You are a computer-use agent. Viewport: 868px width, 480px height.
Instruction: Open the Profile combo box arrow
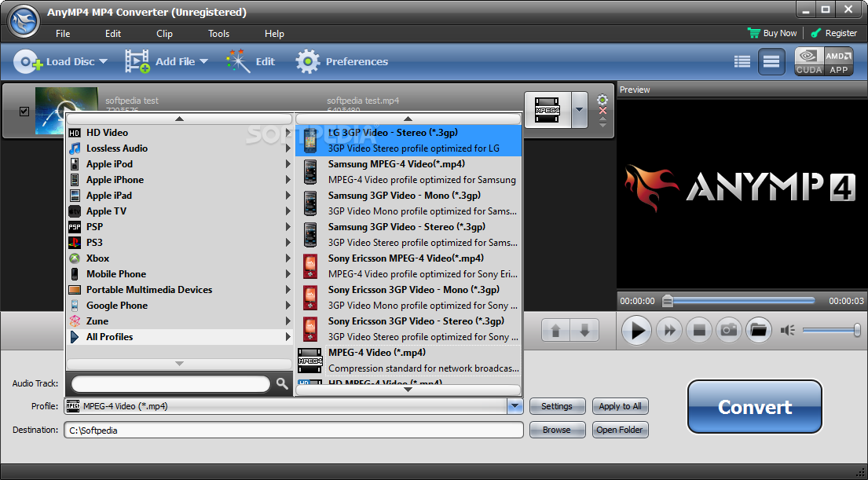[515, 406]
